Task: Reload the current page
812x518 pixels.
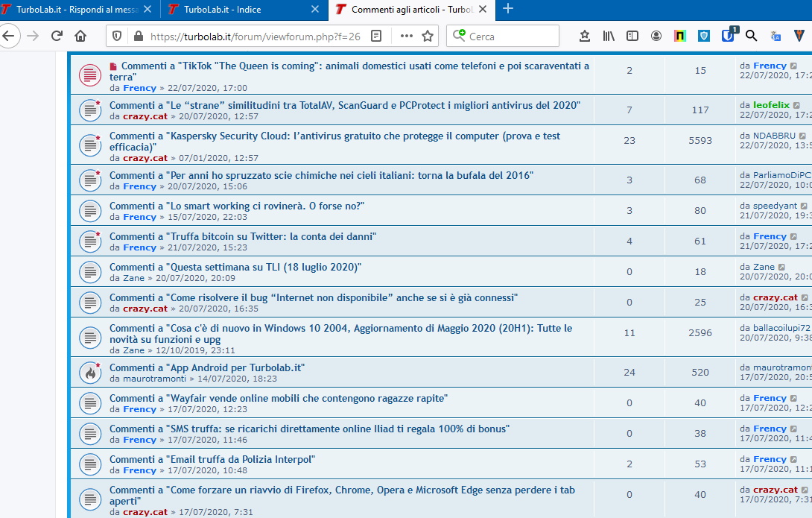Action: (x=57, y=37)
